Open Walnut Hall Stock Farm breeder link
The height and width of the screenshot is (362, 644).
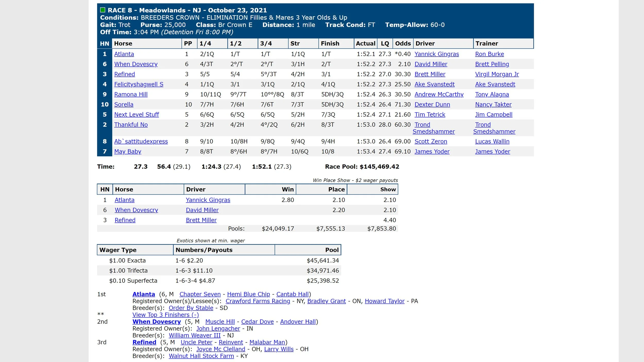(201, 356)
